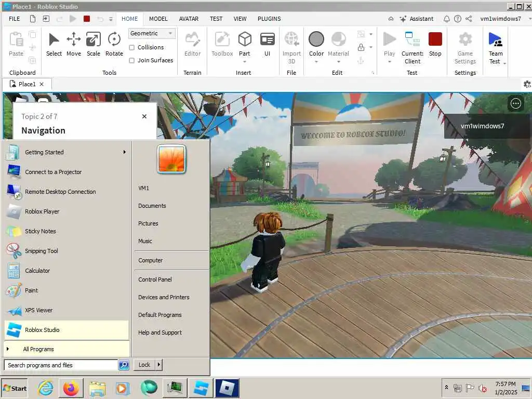Open Sticky Notes from Start menu
This screenshot has height=399, width=532.
pos(67,231)
